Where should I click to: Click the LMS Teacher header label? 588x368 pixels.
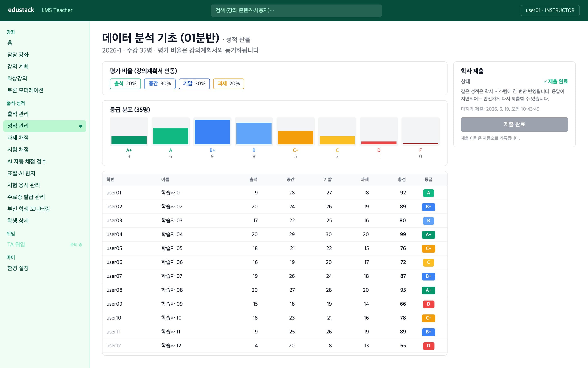(57, 10)
